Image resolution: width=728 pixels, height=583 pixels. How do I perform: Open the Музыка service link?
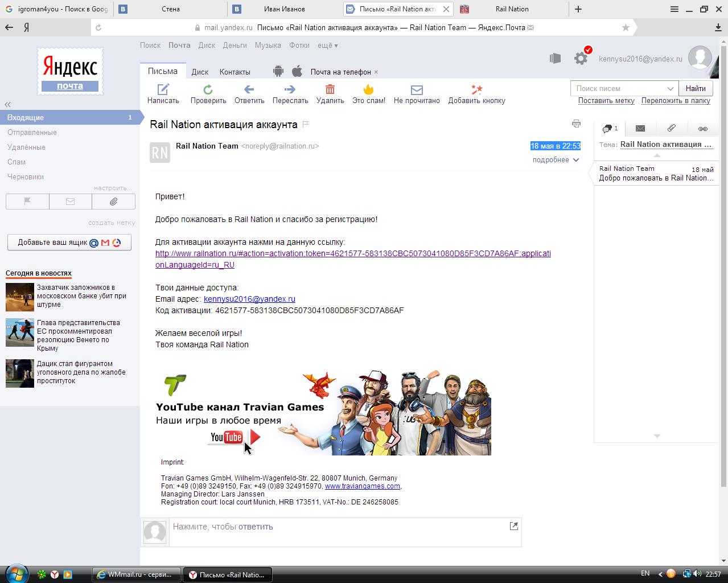point(268,46)
